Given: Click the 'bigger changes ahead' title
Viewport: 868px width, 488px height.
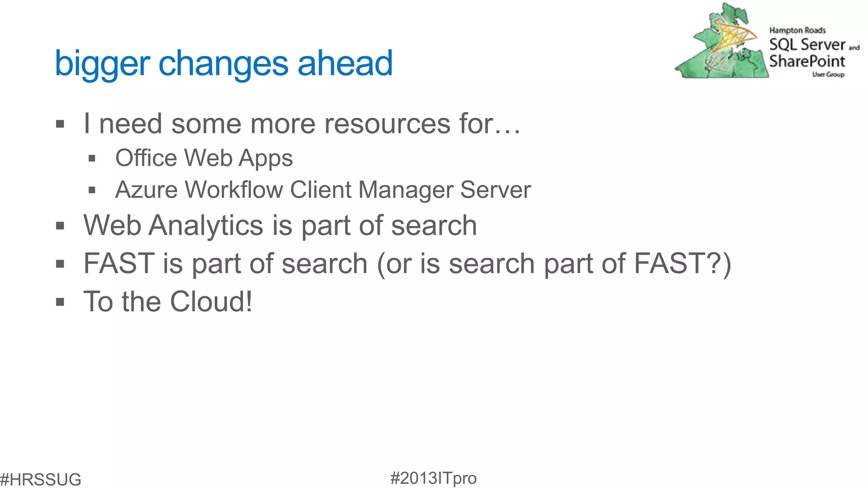Looking at the screenshot, I should point(224,64).
